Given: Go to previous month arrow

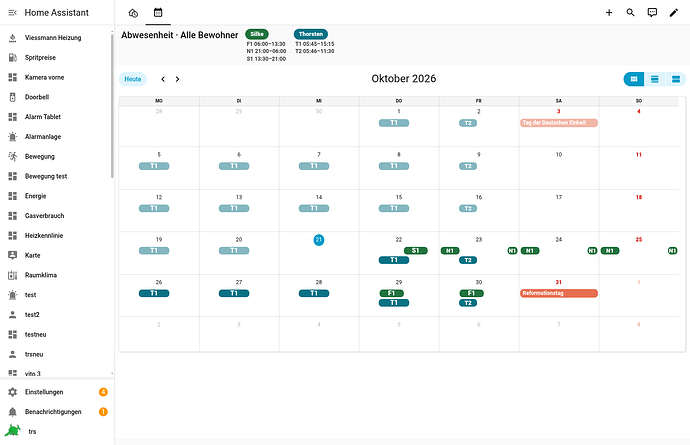Looking at the screenshot, I should click(163, 79).
